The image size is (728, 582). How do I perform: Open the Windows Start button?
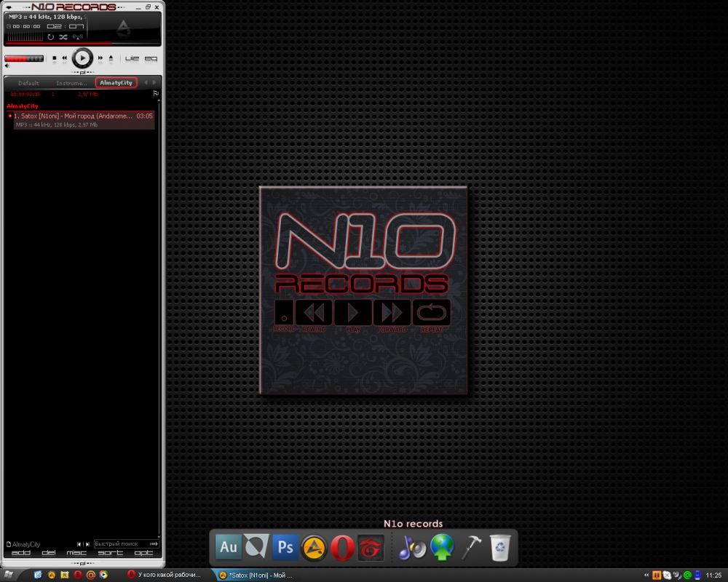pos(8,575)
